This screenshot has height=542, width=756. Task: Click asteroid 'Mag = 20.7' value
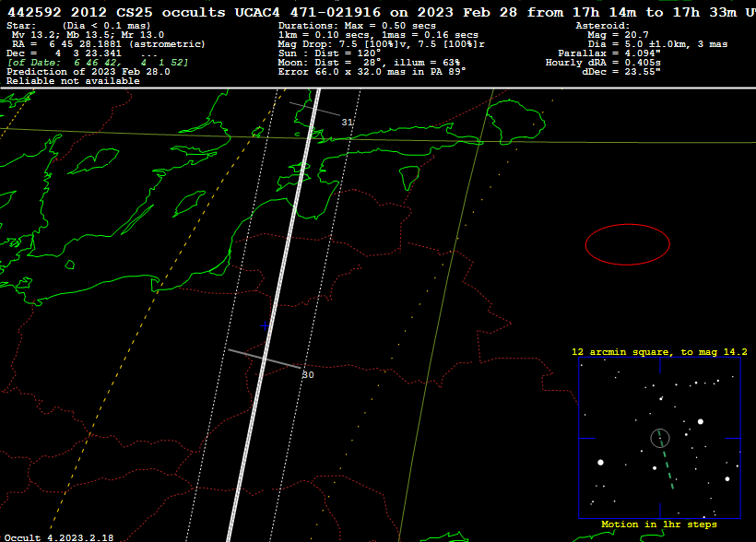tap(618, 35)
